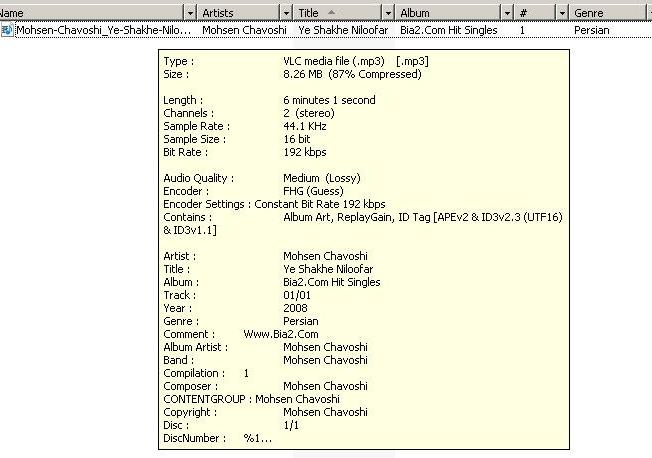Click track number 1 in the # column
This screenshot has width=652, height=458.
pyautogui.click(x=522, y=30)
